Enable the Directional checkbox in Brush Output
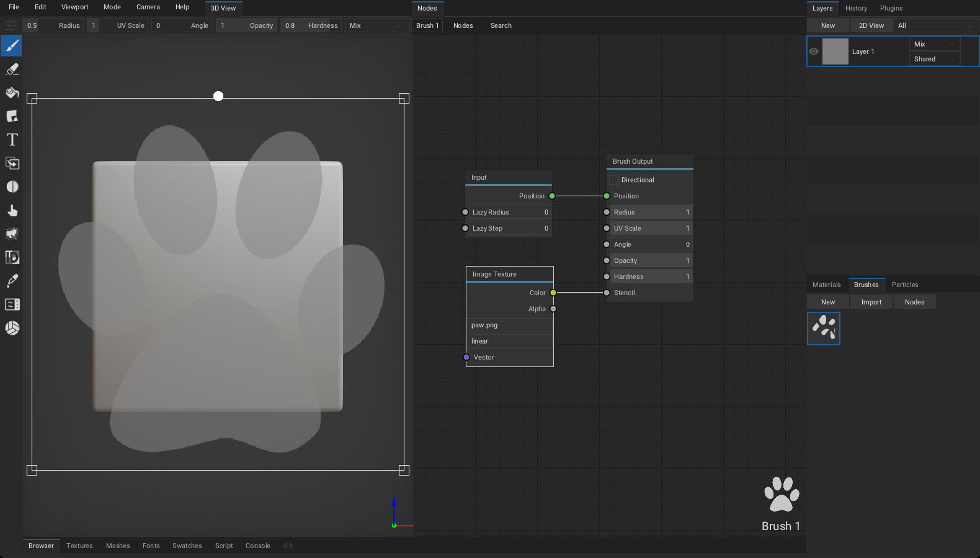 tap(614, 180)
